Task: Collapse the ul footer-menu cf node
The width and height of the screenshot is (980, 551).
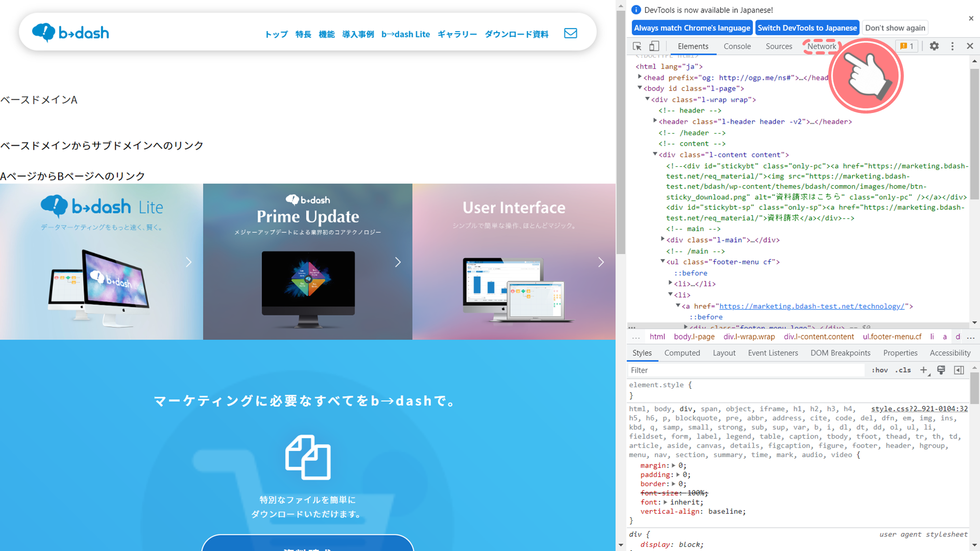Action: tap(663, 261)
